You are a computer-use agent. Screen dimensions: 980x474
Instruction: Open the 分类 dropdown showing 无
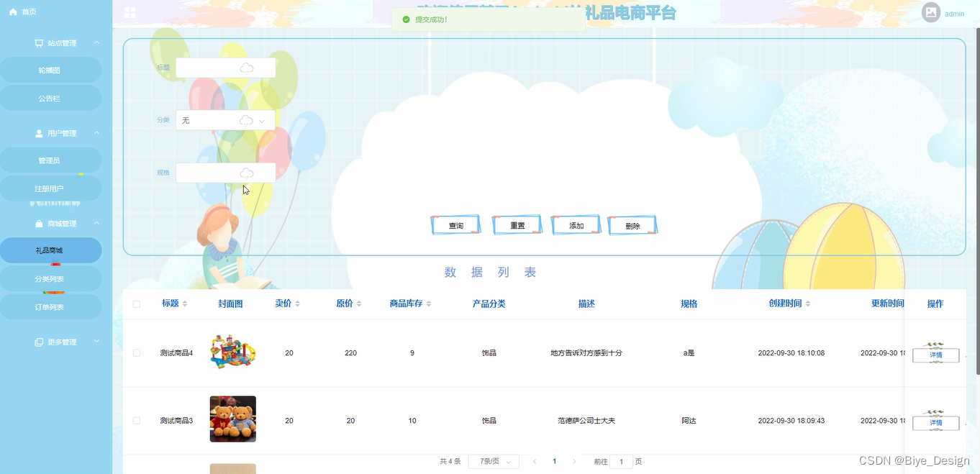(x=225, y=120)
